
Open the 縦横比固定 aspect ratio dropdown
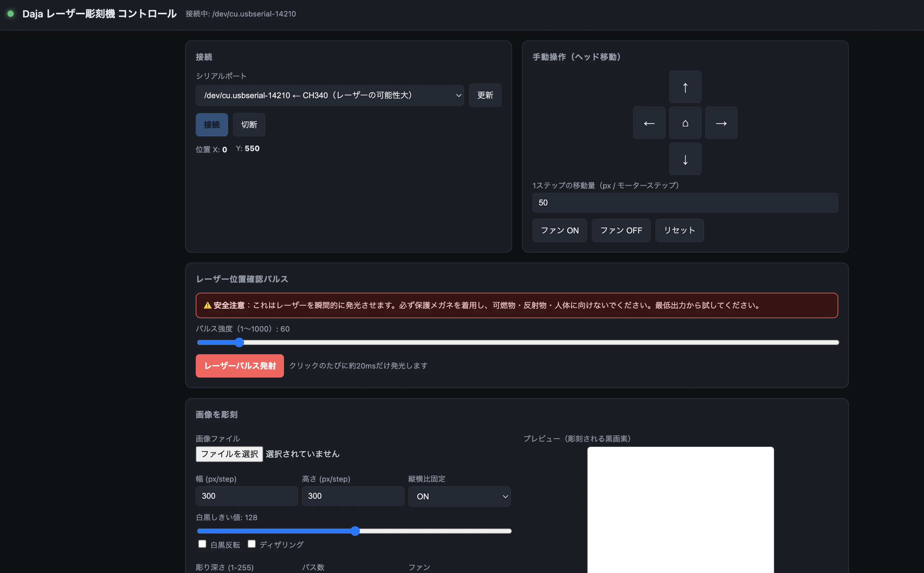point(459,497)
